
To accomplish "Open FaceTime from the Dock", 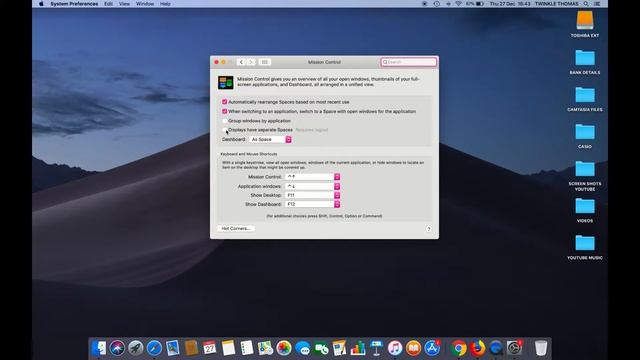I will pos(321,348).
